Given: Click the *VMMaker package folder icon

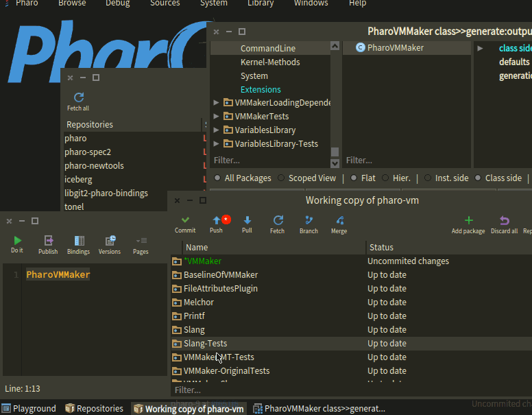Looking at the screenshot, I should pos(177,261).
